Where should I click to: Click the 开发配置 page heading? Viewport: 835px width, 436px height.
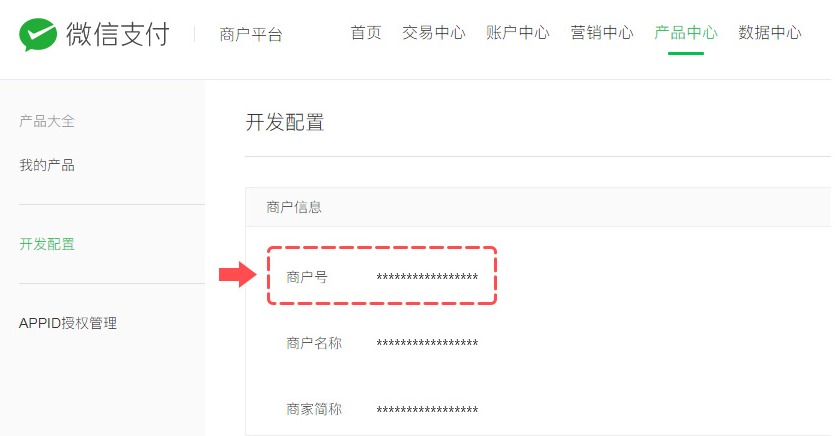click(285, 122)
